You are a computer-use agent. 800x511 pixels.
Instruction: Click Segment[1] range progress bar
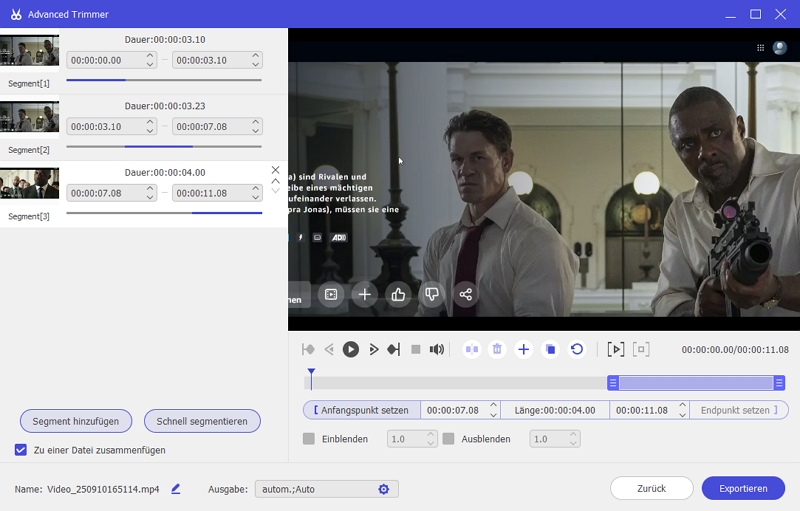coord(164,80)
